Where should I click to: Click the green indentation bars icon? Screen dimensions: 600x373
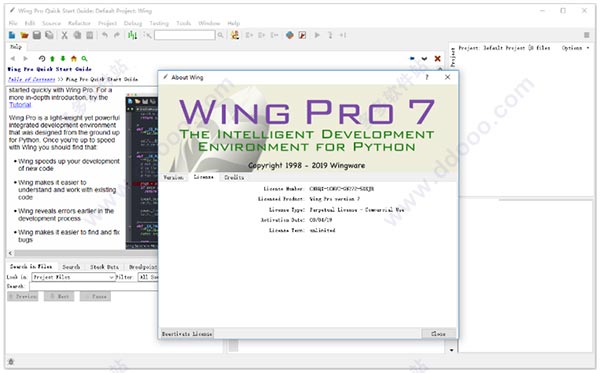pyautogui.click(x=132, y=35)
